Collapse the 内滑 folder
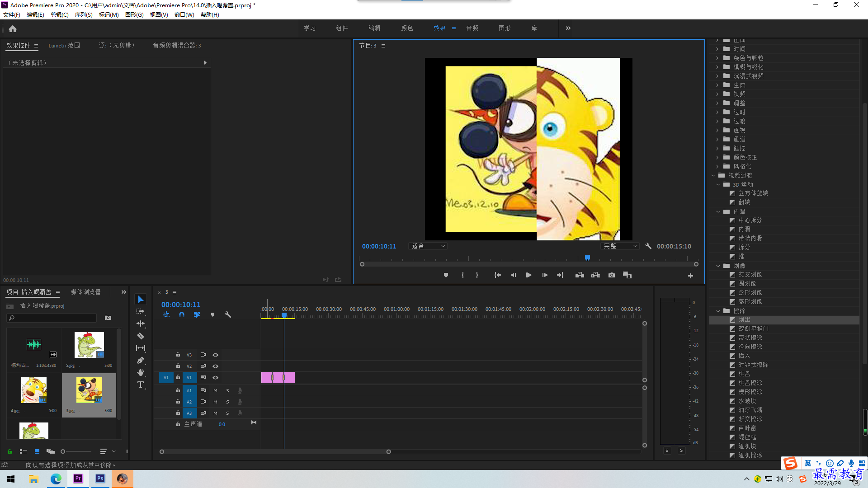Viewport: 868px width, 488px height. coord(718,211)
